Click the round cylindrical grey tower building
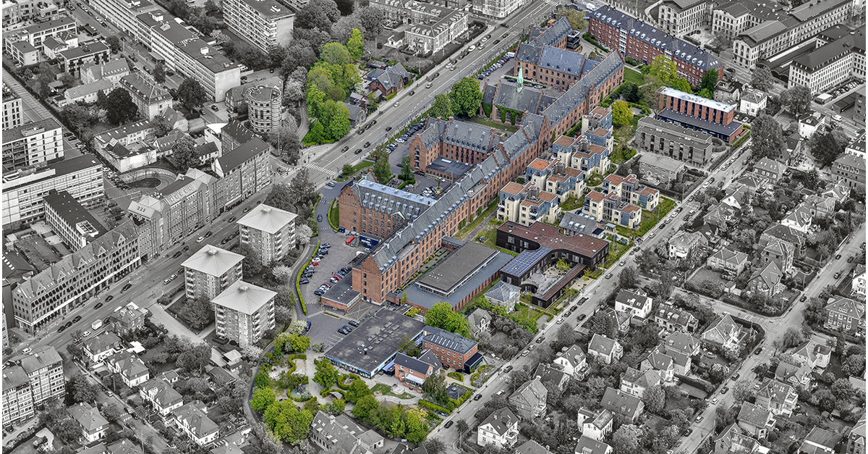 point(264,109)
